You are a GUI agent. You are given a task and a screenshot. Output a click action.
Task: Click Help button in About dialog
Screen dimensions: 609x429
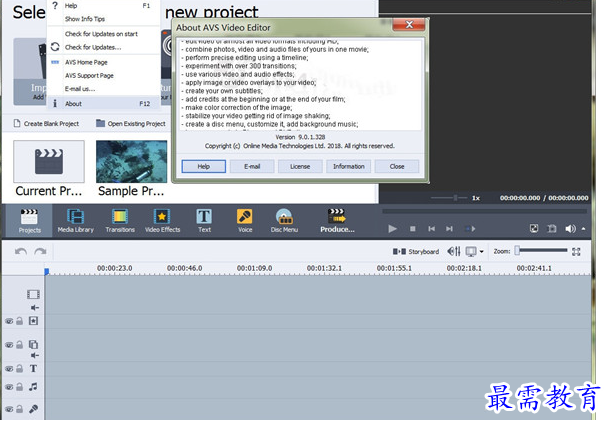click(x=204, y=167)
